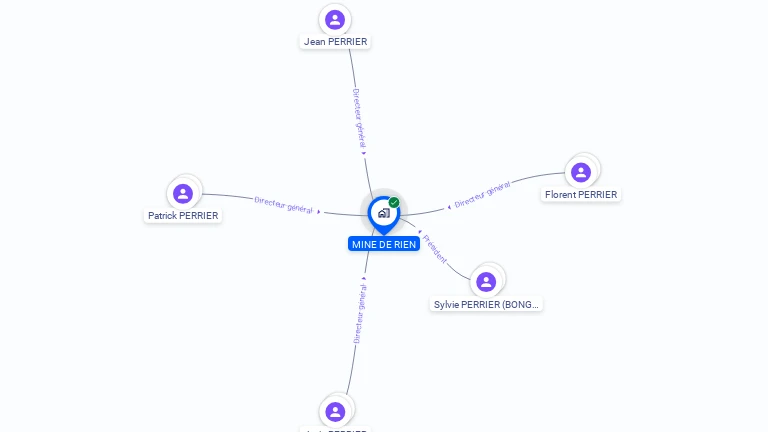Screen dimensions: 768x432
Task: Click arrow marker on Patrick PERRIER's link
Action: [x=319, y=212]
